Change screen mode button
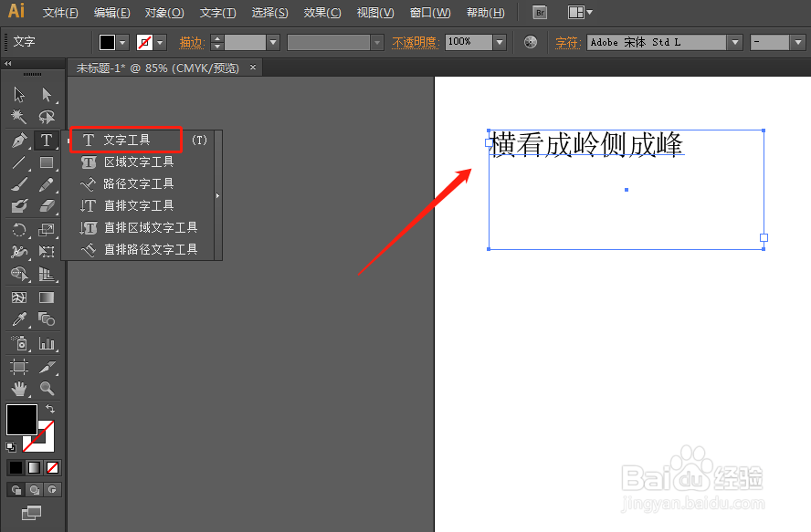 point(32,513)
